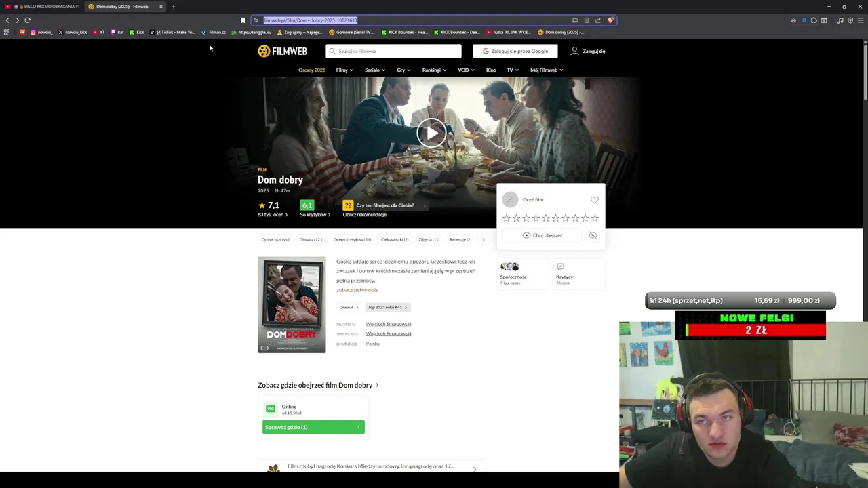Expand VOD dropdown menu
The width and height of the screenshot is (868, 488).
[x=466, y=70]
